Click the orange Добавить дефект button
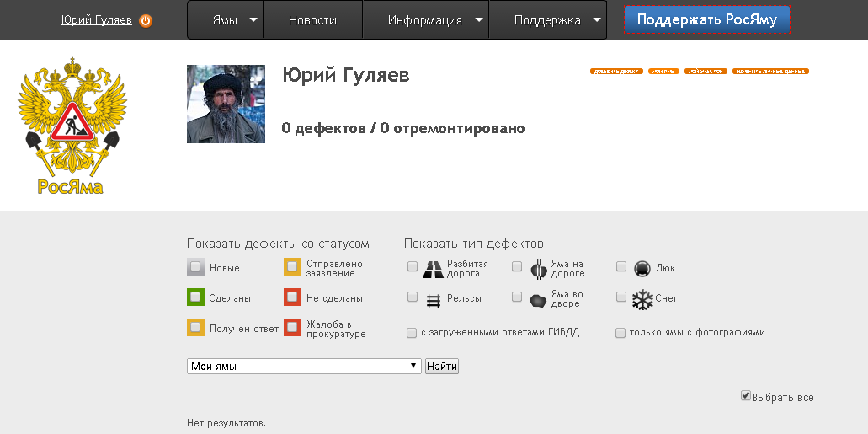Viewport: 868px width, 434px height. [x=616, y=72]
